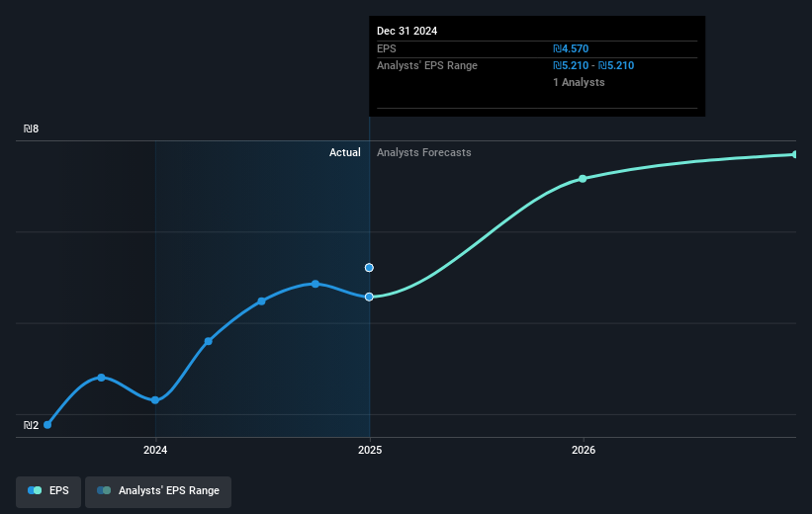Screen dimensions: 812x514
Task: Click the Actual section label
Action: pos(345,152)
